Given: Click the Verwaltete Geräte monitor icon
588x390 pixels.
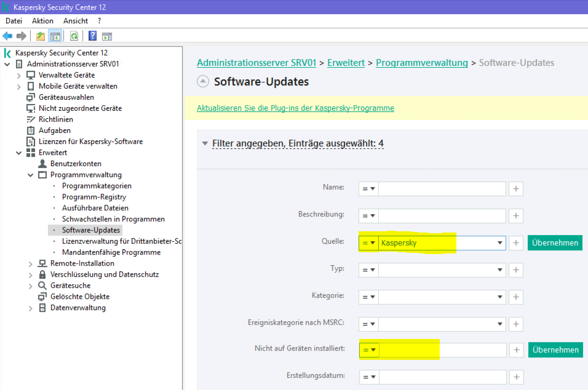Looking at the screenshot, I should coord(31,75).
